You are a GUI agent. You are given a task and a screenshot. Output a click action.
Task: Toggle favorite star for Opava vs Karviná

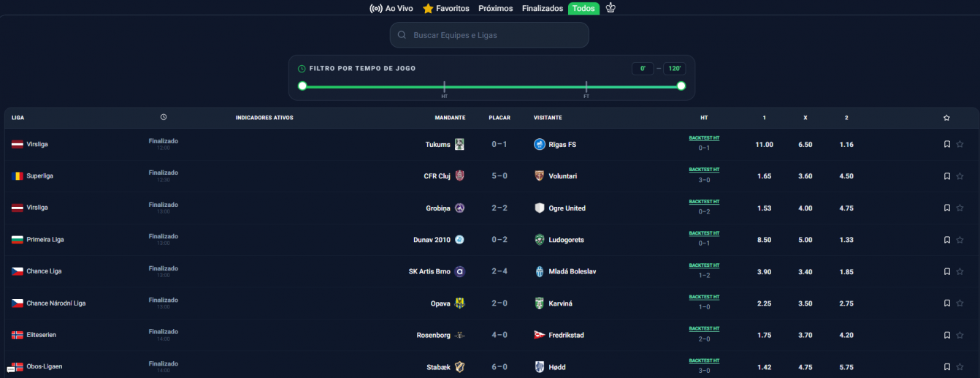pos(960,303)
